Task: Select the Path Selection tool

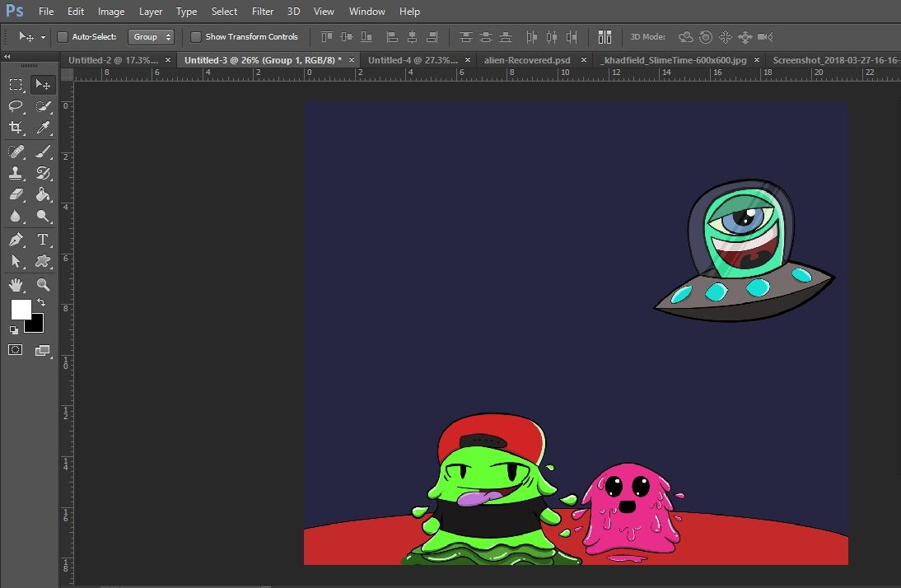Action: point(16,261)
